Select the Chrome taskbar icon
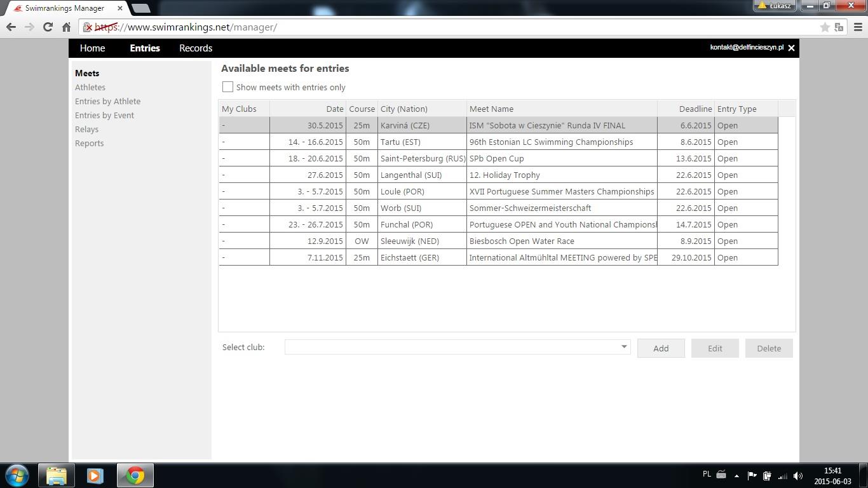 [135, 475]
